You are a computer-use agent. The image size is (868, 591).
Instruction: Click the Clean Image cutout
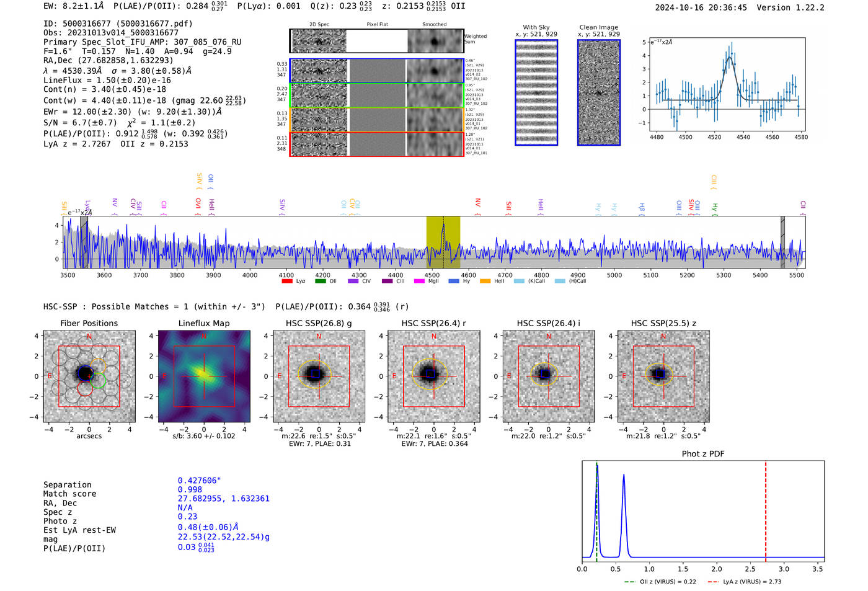(x=599, y=92)
